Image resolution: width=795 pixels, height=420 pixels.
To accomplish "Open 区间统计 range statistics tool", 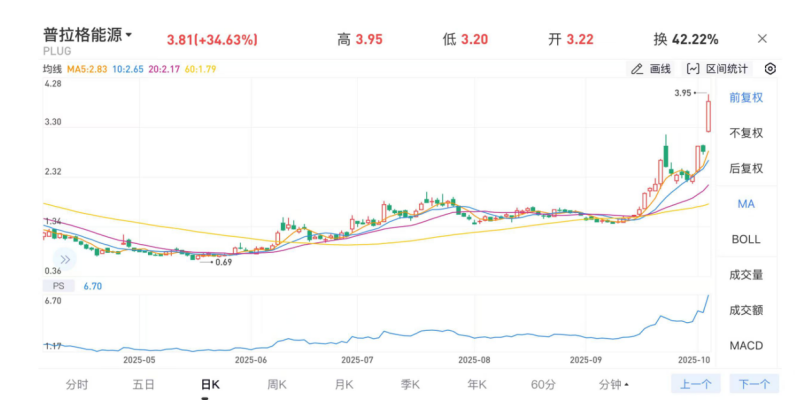I will (717, 69).
